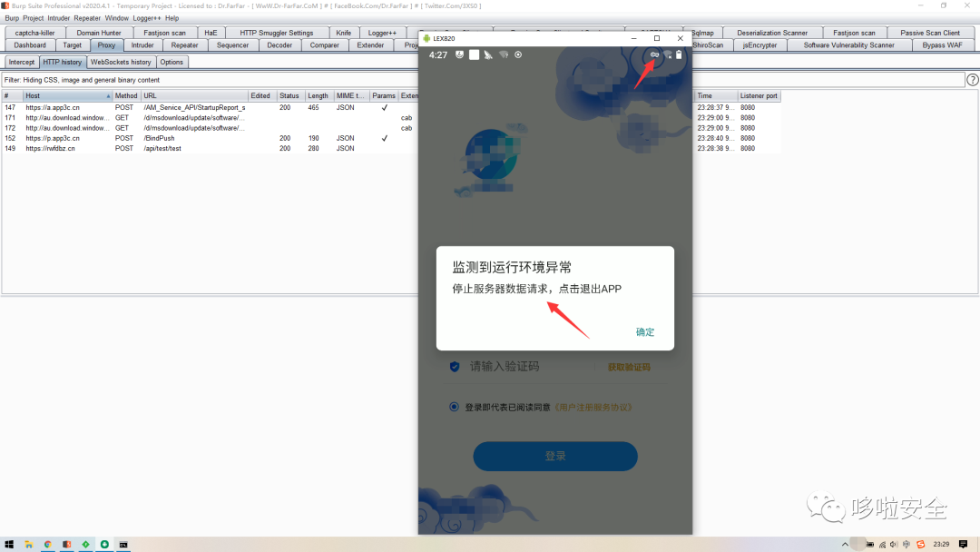Open File Explorer from the taskbar
Screen dimensions: 980x552
(x=29, y=544)
